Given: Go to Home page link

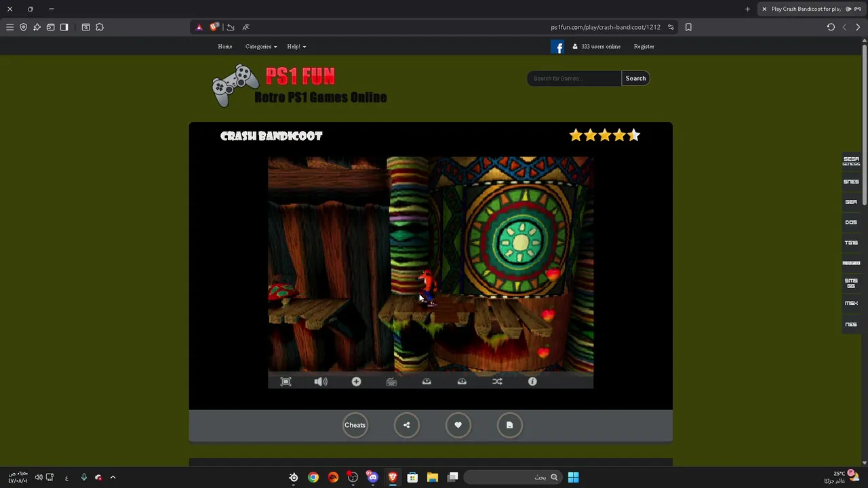Looking at the screenshot, I should click(x=225, y=47).
